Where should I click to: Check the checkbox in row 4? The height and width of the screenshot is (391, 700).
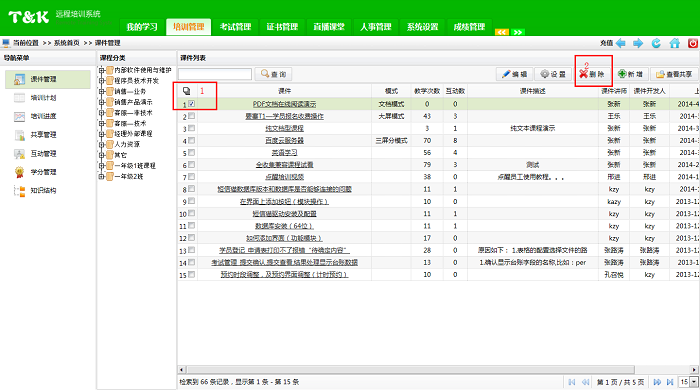pyautogui.click(x=192, y=140)
